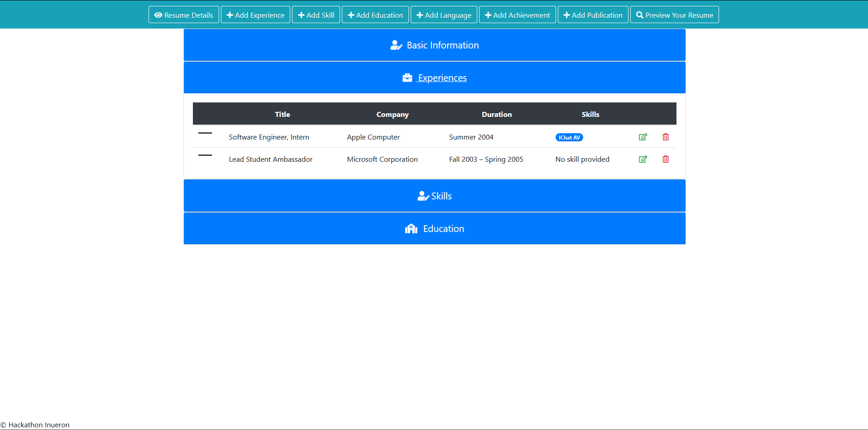868x430 pixels.
Task: Click the Add Language button
Action: [x=443, y=14]
